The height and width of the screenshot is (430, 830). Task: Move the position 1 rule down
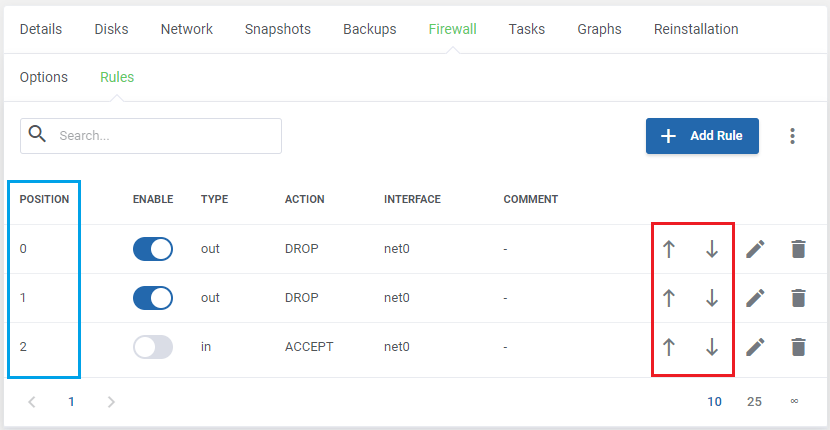click(x=712, y=298)
